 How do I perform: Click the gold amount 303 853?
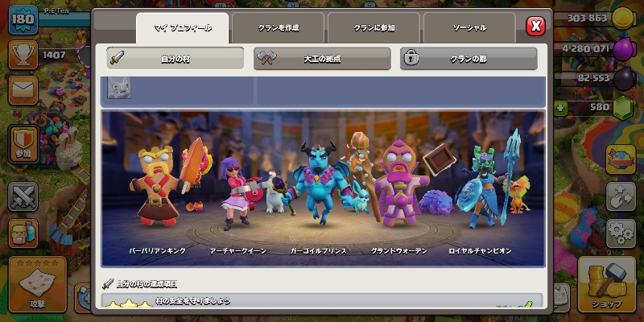click(587, 18)
